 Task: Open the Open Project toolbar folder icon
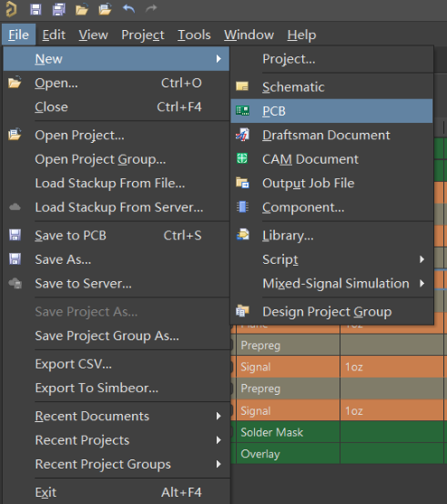pyautogui.click(x=105, y=9)
